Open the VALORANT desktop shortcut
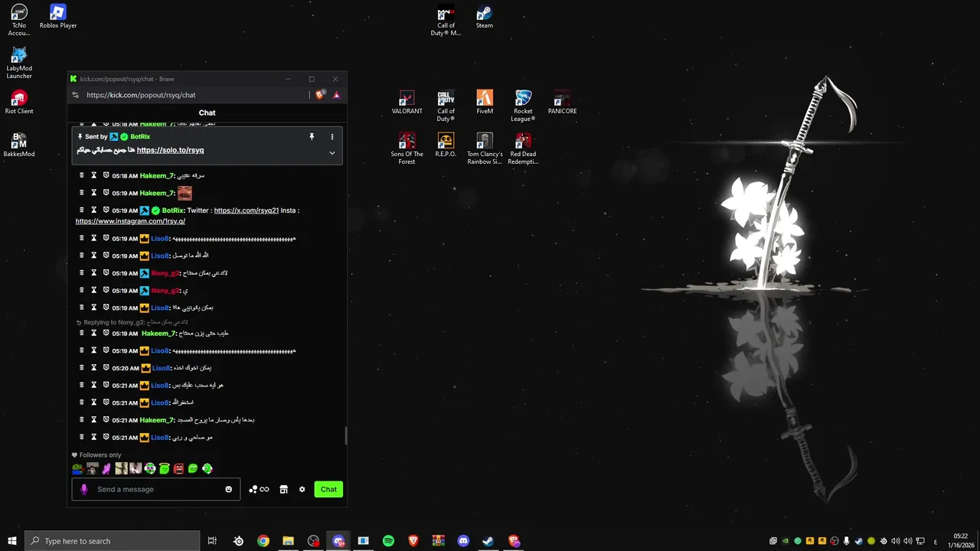Viewport: 980px width, 551px height. (x=407, y=103)
